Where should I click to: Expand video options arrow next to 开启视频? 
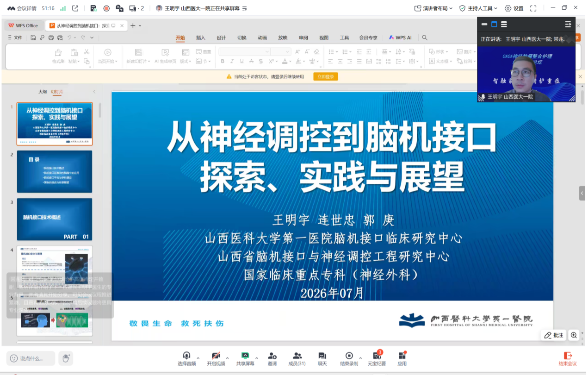(x=228, y=358)
